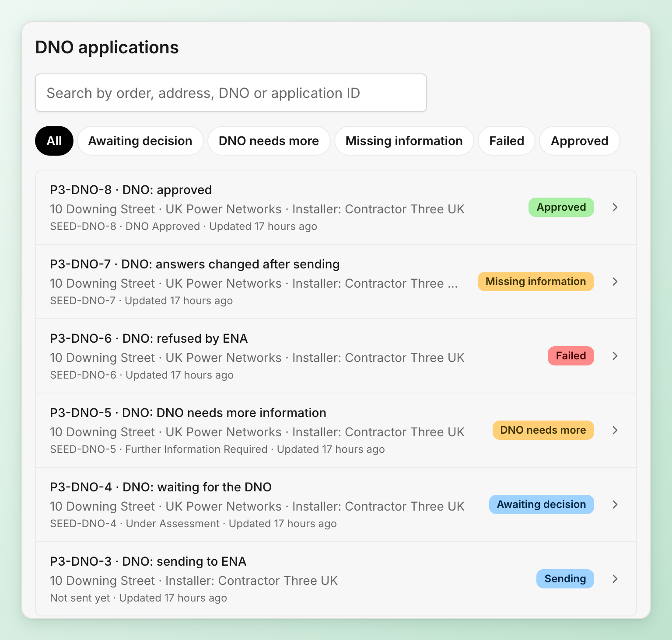
Task: Select SEED-DNO-8 · DNO Approved text
Action: [x=125, y=226]
